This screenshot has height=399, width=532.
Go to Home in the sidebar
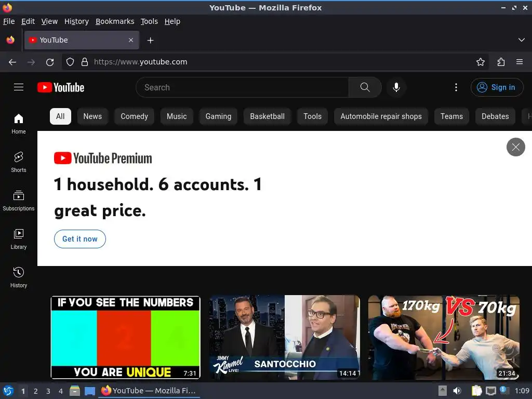coord(19,124)
